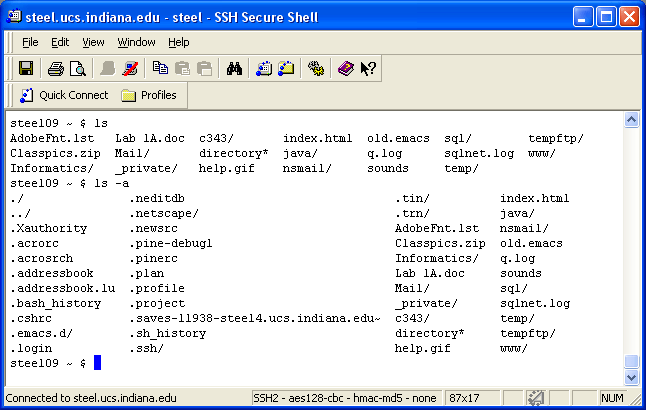Screen dimensions: 646x410
Task: Click 'help.gif' in the first ls output
Action: click(x=227, y=169)
